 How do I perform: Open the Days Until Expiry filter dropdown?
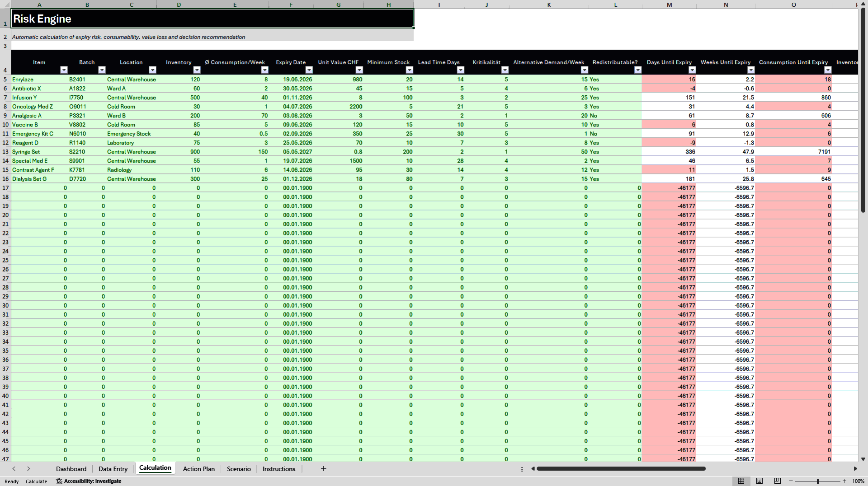pyautogui.click(x=692, y=70)
